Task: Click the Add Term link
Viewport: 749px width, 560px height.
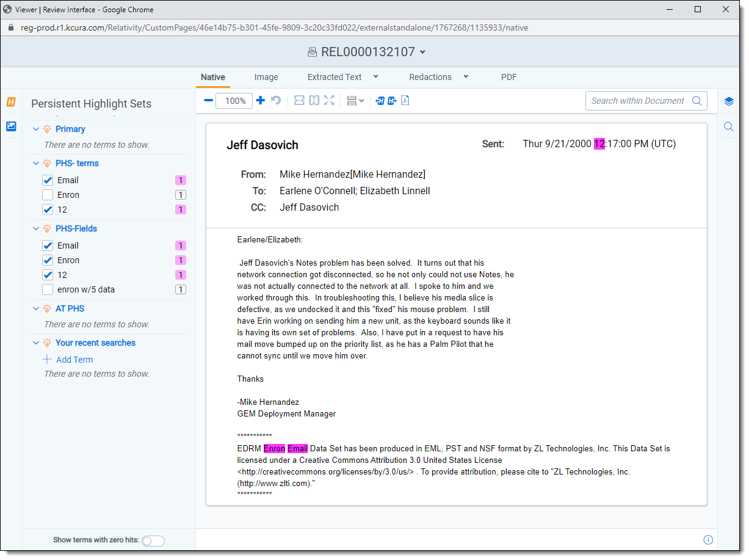Action: pos(74,360)
